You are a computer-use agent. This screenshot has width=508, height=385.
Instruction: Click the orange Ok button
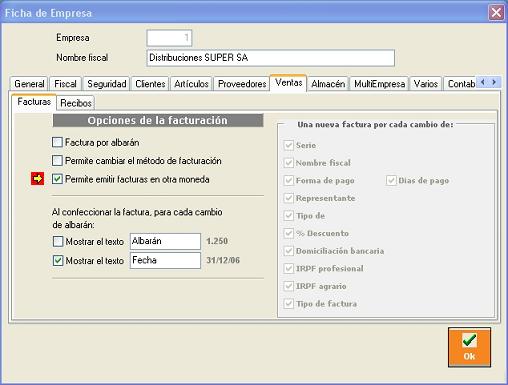[x=469, y=347]
